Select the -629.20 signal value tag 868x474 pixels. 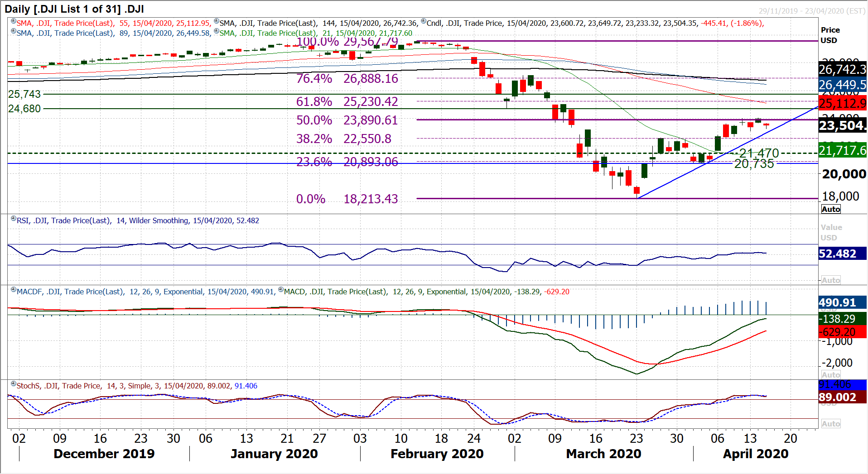[x=843, y=332]
